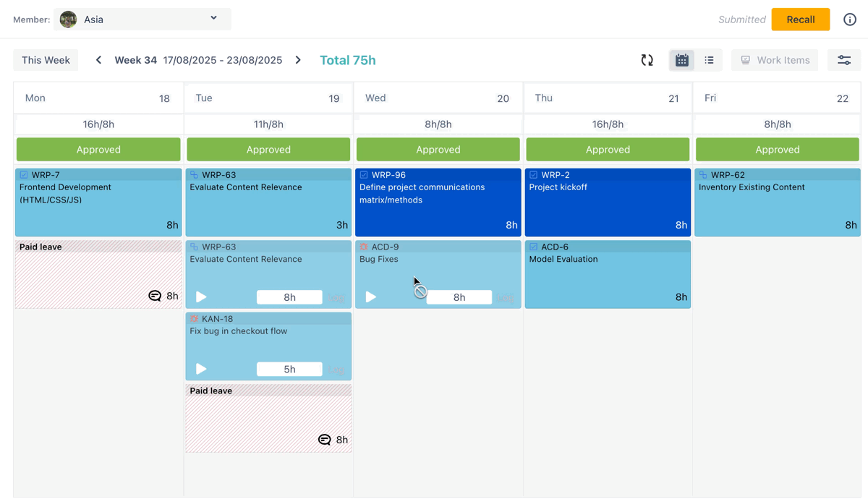Click the info icon near Recall

849,20
